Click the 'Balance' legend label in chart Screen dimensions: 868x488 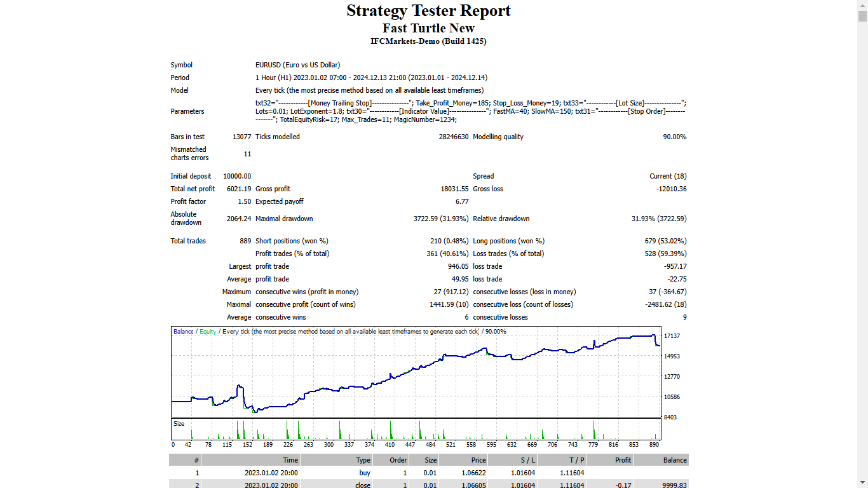[184, 332]
